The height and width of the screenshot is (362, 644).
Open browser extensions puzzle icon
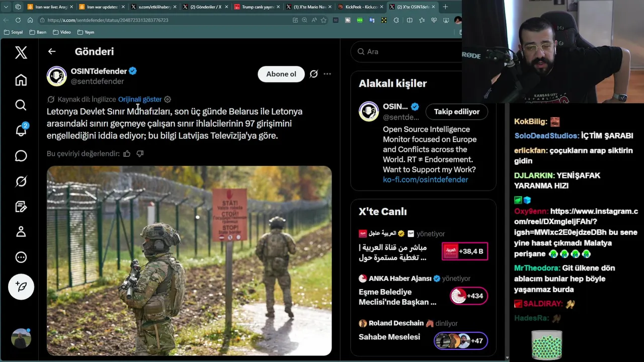(x=396, y=20)
